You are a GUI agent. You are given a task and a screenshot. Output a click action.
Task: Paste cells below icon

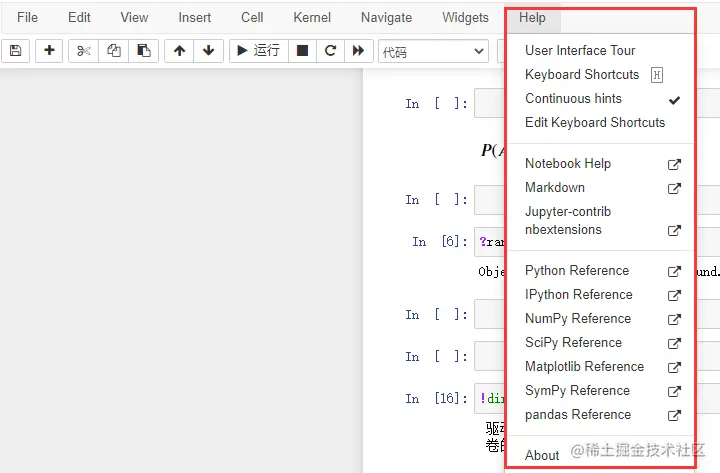(144, 51)
